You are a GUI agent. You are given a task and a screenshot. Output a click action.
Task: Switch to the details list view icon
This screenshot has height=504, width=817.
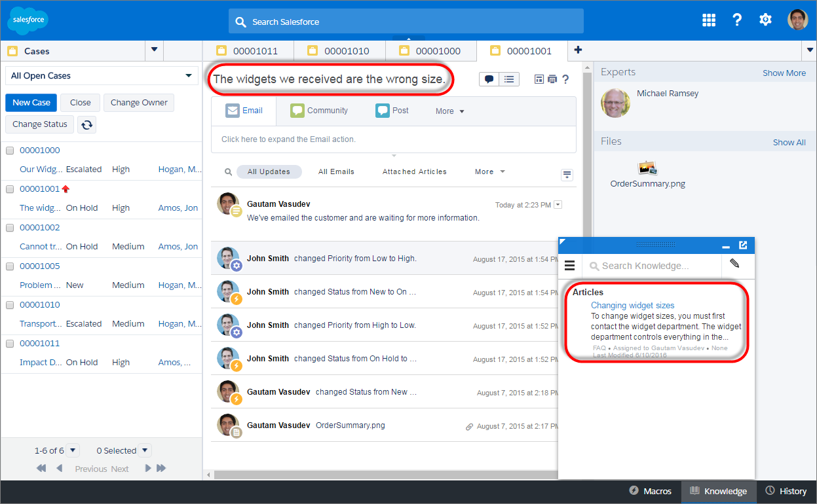[509, 79]
